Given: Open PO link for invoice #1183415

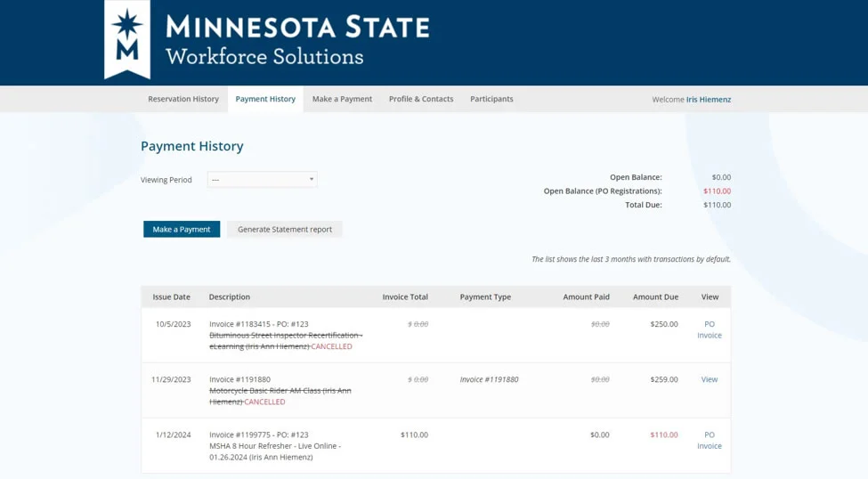Looking at the screenshot, I should pos(710,324).
